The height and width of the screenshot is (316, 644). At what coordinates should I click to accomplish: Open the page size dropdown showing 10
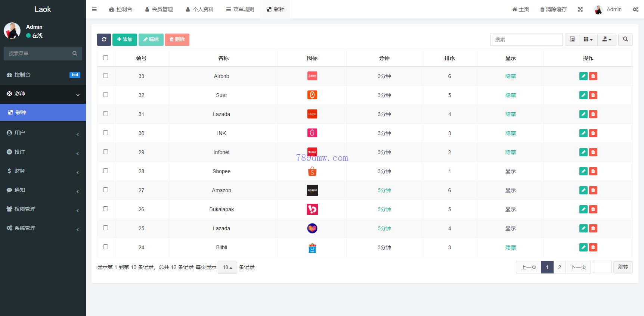(227, 267)
